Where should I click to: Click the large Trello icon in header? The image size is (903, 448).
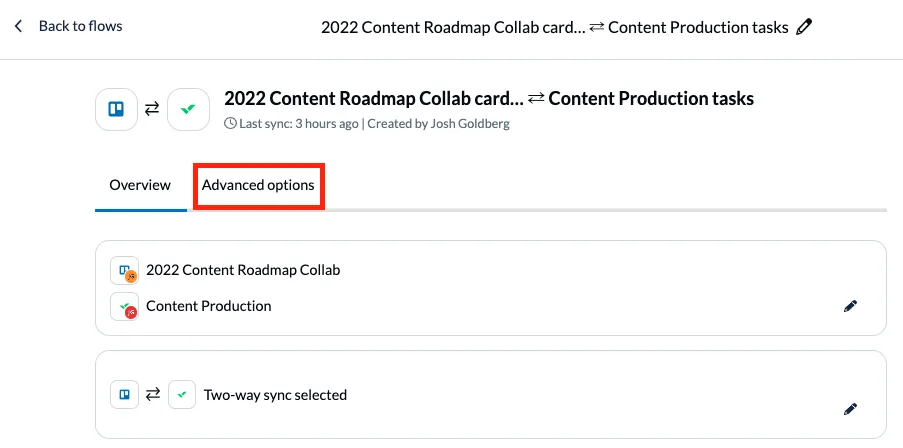(116, 109)
